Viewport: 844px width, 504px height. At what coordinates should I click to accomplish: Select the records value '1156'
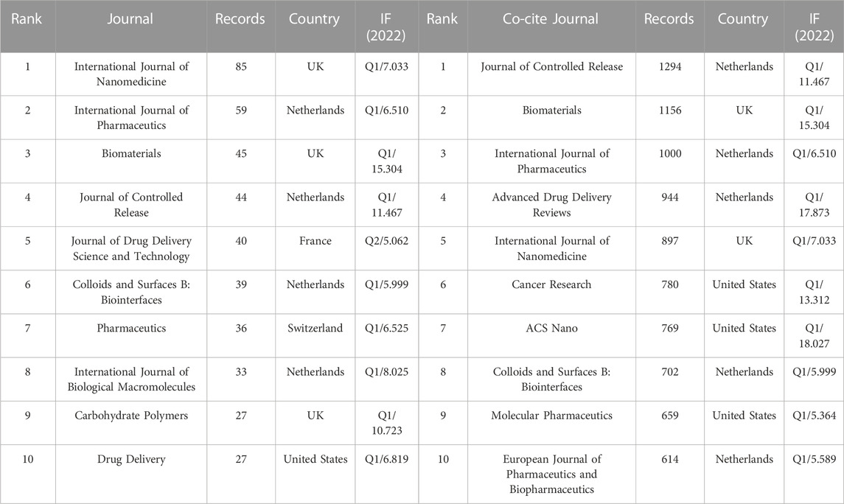tap(669, 110)
